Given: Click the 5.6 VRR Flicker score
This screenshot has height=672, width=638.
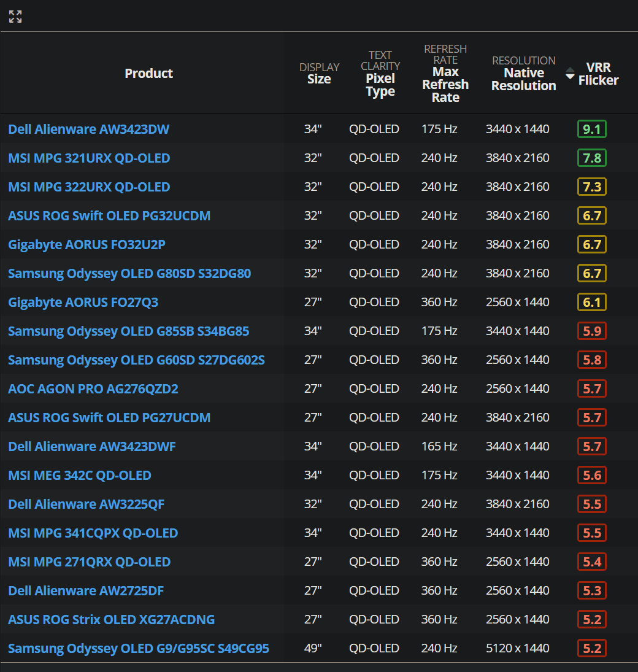Looking at the screenshot, I should pyautogui.click(x=592, y=475).
